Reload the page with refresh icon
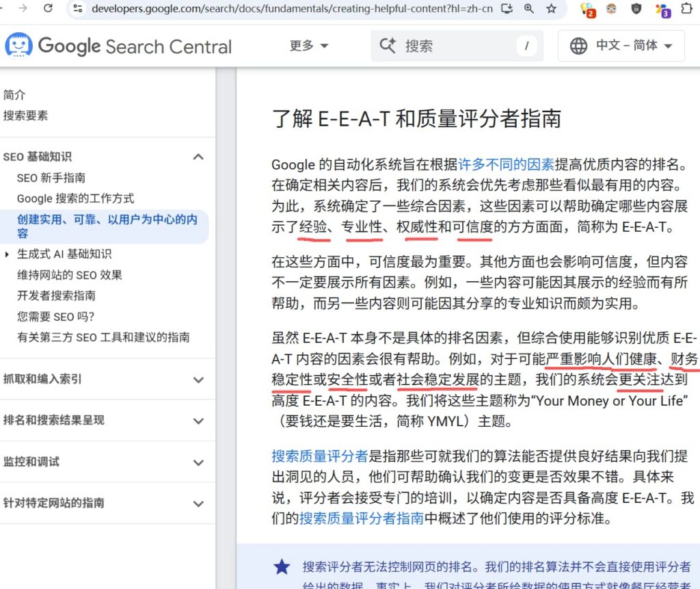This screenshot has width=700, height=589. pyautogui.click(x=49, y=8)
